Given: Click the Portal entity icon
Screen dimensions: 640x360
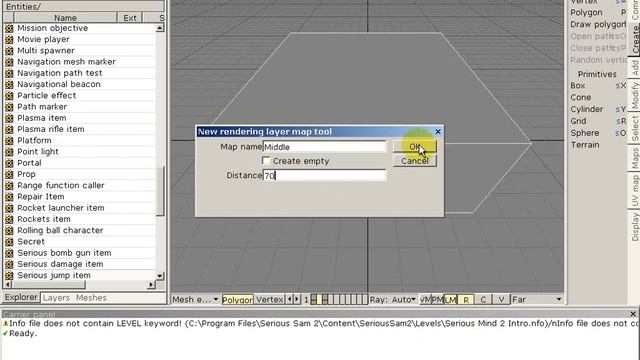Looking at the screenshot, I should tap(9, 163).
